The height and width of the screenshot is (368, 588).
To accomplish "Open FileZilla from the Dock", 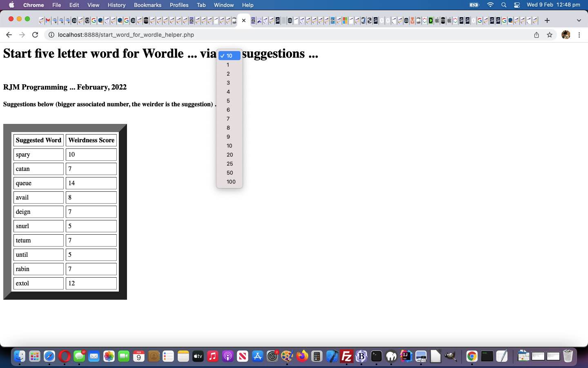I will (347, 357).
